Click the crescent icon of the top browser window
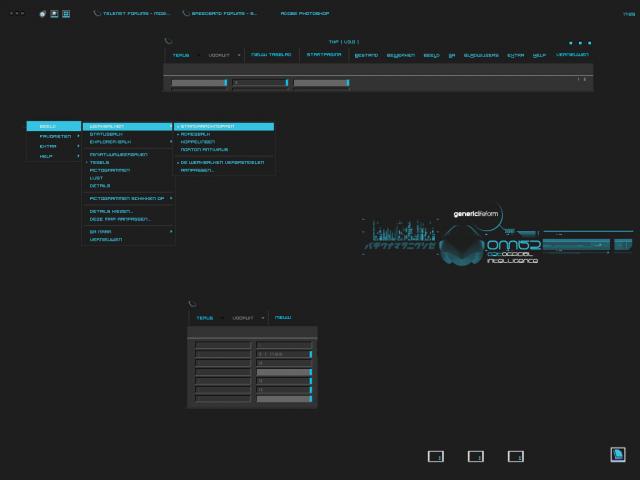Screen dimensions: 640x480 [x=169, y=41]
